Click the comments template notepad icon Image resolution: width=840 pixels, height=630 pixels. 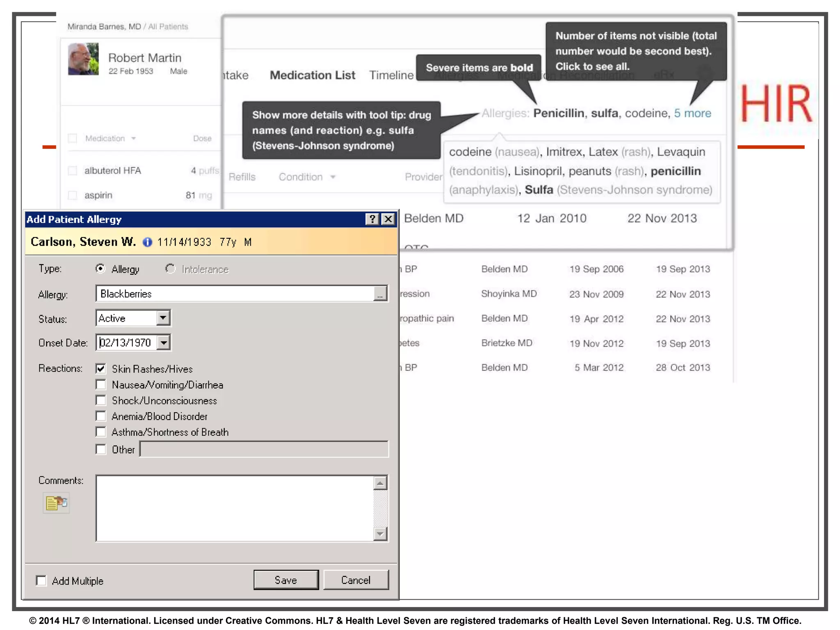(56, 503)
